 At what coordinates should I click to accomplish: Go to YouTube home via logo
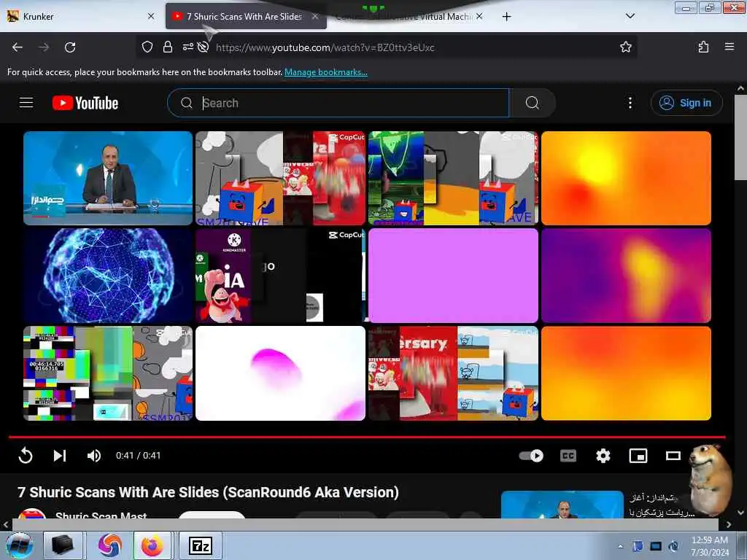[x=85, y=103]
